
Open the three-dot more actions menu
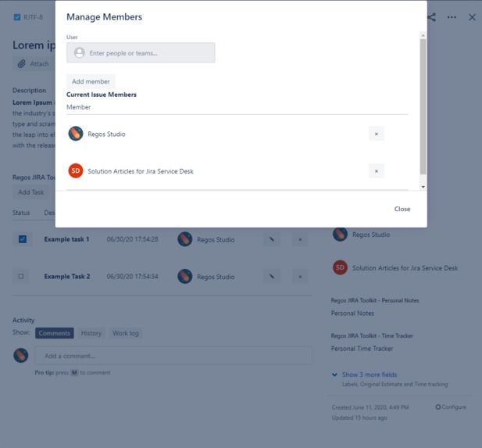click(452, 17)
